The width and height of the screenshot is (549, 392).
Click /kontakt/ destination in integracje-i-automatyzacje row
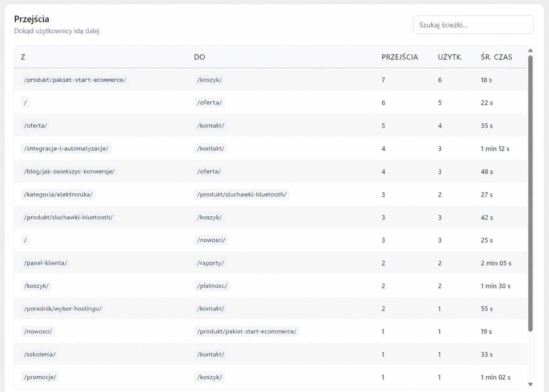click(x=211, y=149)
